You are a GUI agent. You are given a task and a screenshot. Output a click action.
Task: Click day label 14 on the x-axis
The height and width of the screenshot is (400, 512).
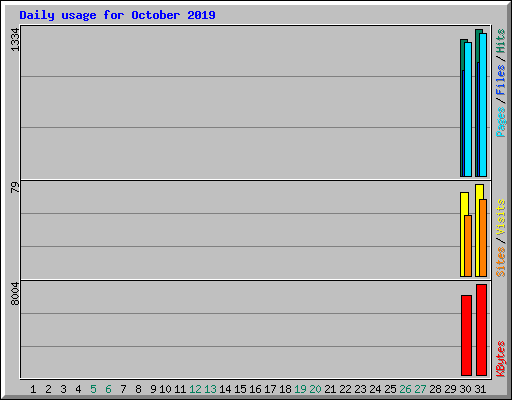[x=225, y=389]
